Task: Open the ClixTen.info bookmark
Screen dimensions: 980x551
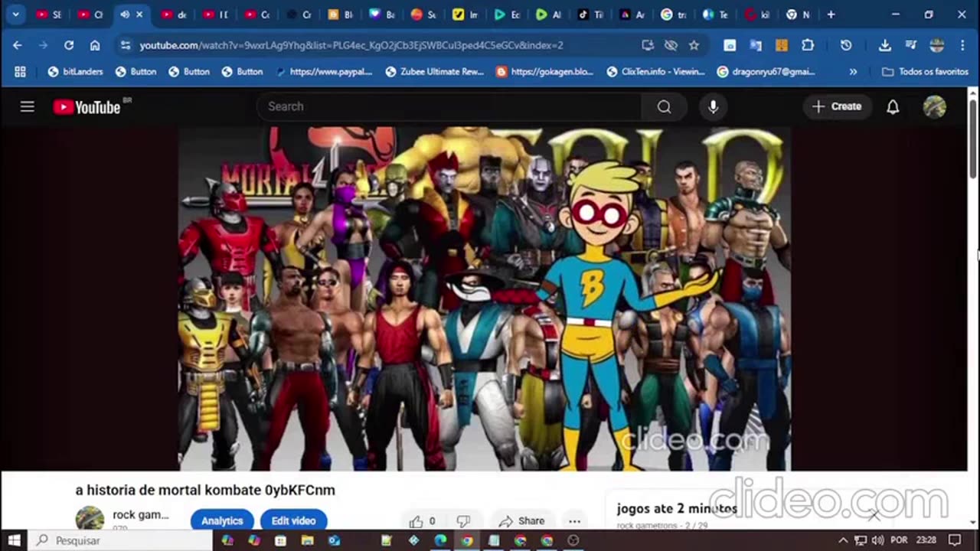Action: (655, 71)
